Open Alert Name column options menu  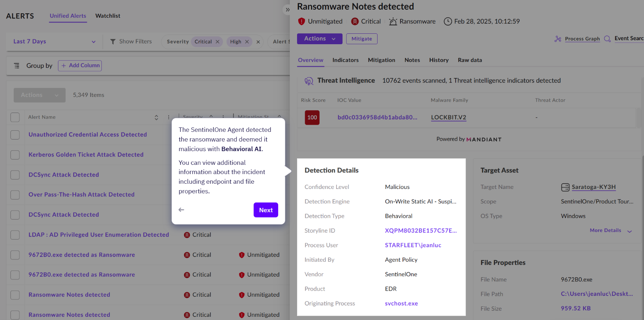tap(169, 117)
